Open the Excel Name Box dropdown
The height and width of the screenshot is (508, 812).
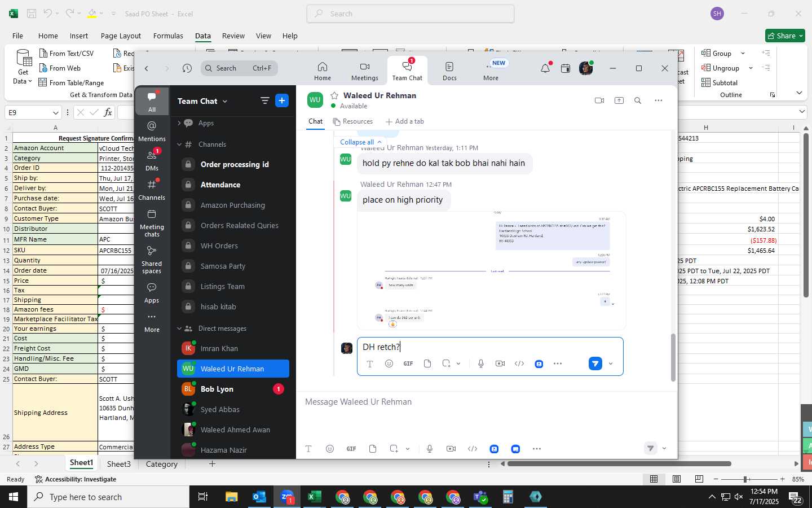pyautogui.click(x=55, y=113)
